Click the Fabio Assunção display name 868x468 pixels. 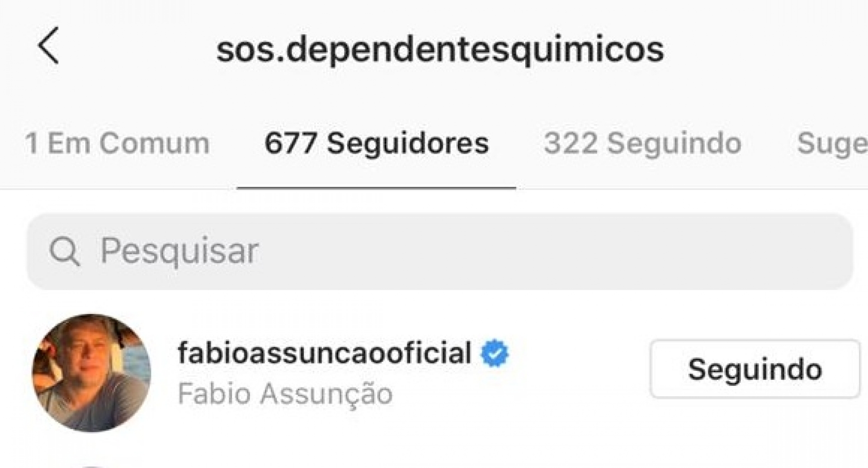coord(285,393)
